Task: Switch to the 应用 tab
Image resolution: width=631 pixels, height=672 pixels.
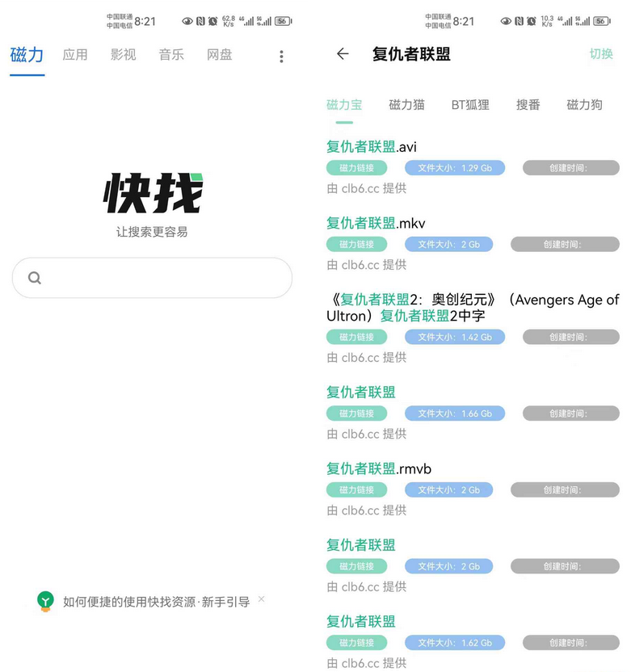Action: pos(75,55)
